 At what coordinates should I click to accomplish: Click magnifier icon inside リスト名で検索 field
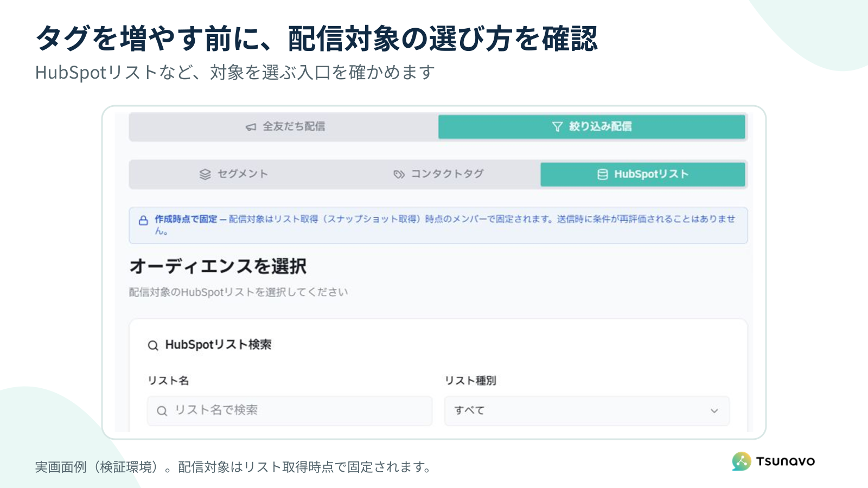click(x=162, y=411)
